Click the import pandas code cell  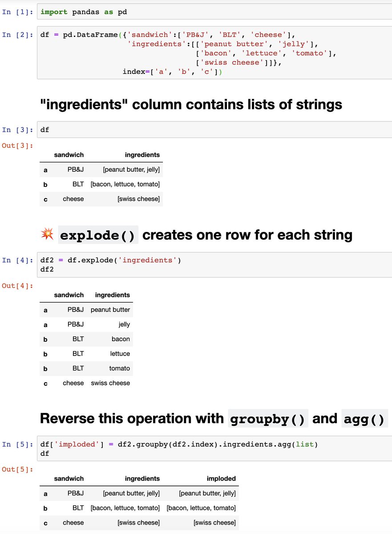[x=214, y=12]
